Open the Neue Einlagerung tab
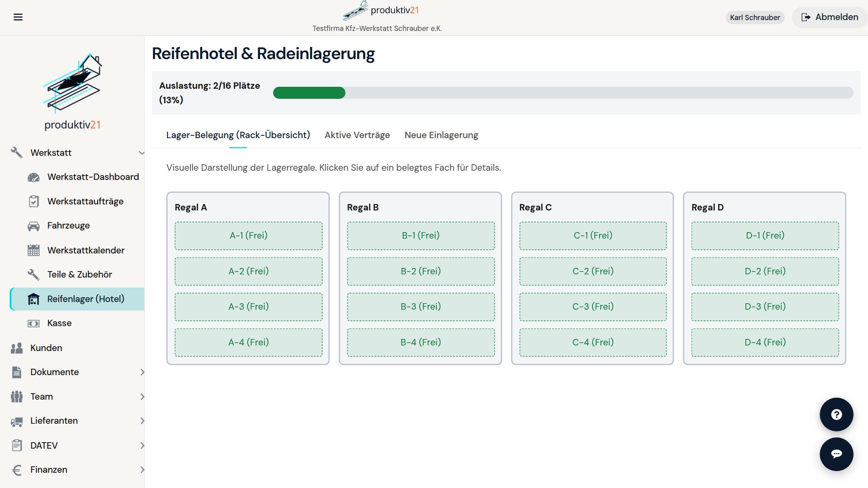 tap(441, 135)
